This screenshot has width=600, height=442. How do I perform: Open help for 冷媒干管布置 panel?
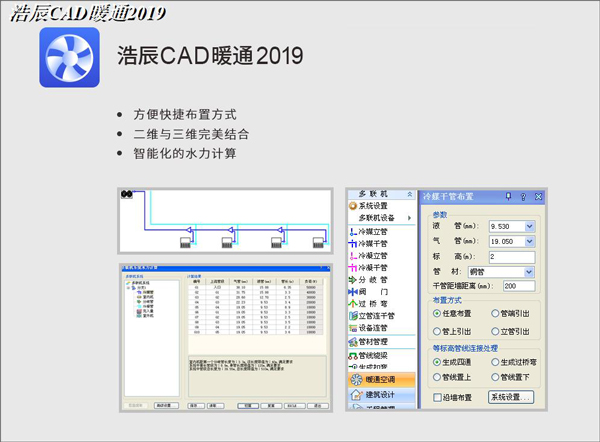pos(523,197)
